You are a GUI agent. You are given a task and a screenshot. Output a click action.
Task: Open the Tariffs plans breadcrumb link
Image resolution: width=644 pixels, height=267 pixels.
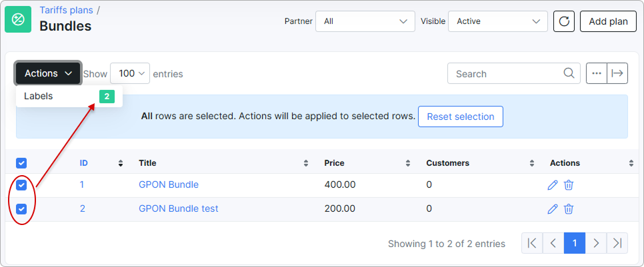[66, 10]
